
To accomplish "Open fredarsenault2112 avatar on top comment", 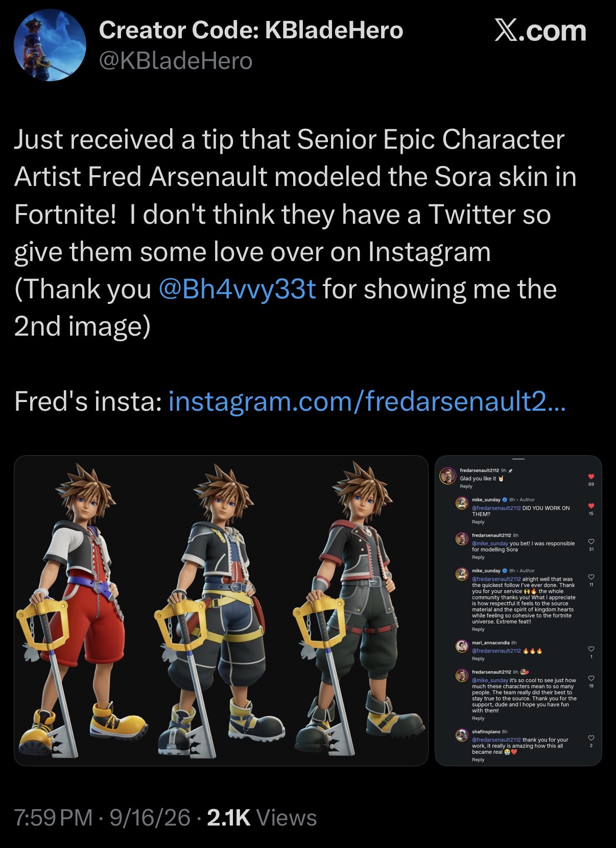I will (448, 476).
